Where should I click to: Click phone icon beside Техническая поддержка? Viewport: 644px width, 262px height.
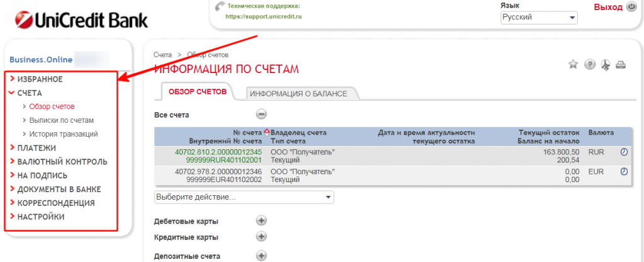(219, 6)
